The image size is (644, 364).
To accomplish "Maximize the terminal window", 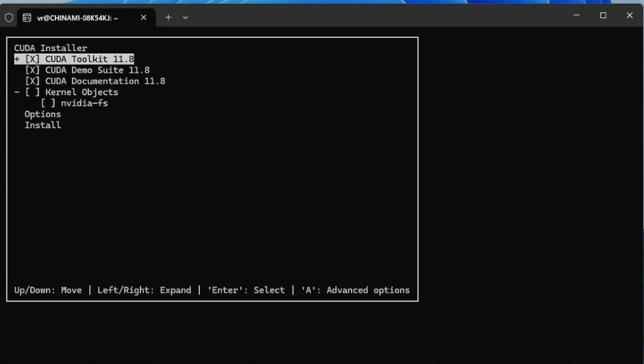I will (x=603, y=15).
